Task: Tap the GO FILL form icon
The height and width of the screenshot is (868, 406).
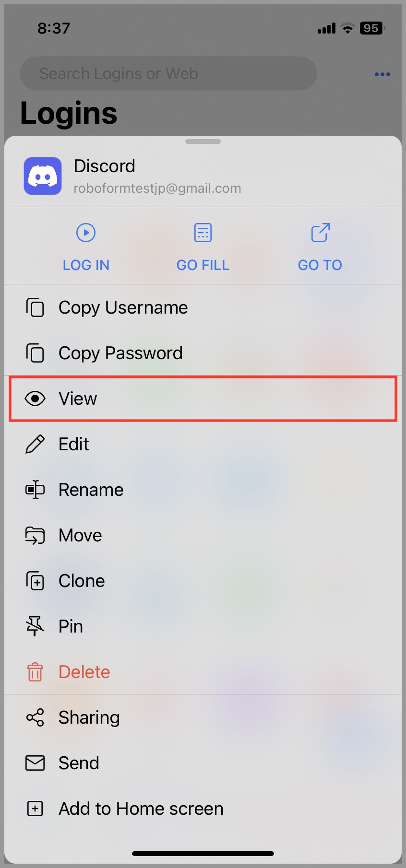Action: coord(203,233)
